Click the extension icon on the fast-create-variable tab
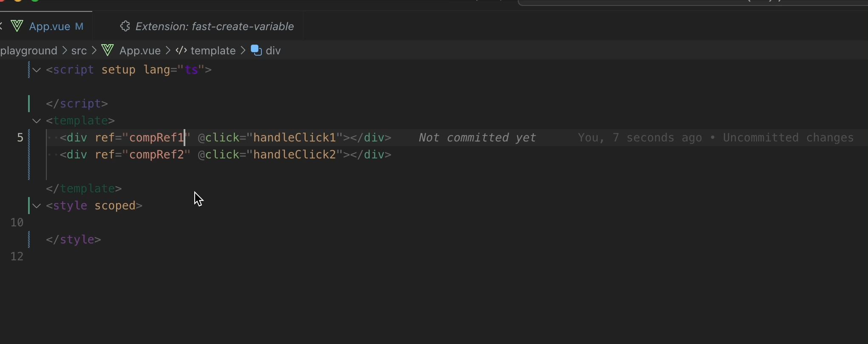Viewport: 868px width, 344px height. (x=125, y=26)
